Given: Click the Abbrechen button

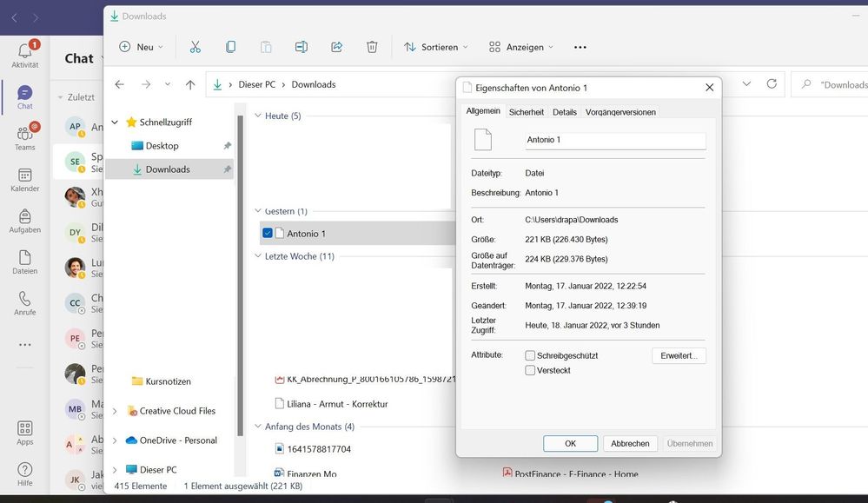Looking at the screenshot, I should pos(630,443).
